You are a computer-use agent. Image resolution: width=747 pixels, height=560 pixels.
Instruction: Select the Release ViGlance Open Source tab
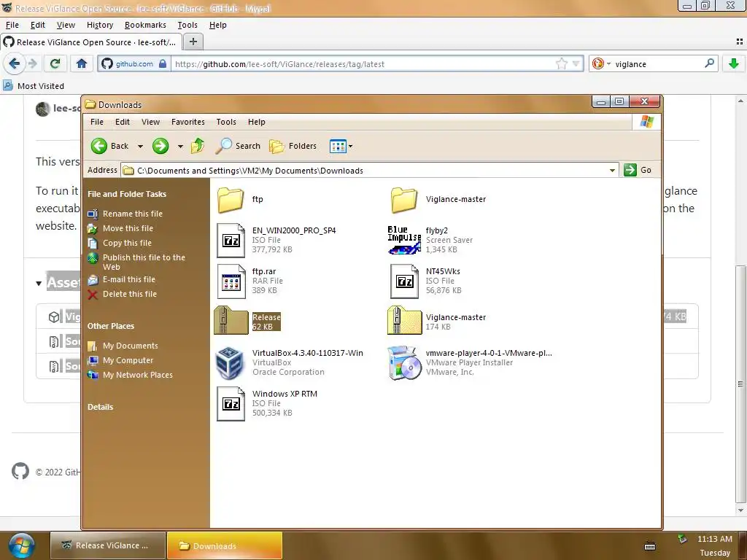coord(91,42)
